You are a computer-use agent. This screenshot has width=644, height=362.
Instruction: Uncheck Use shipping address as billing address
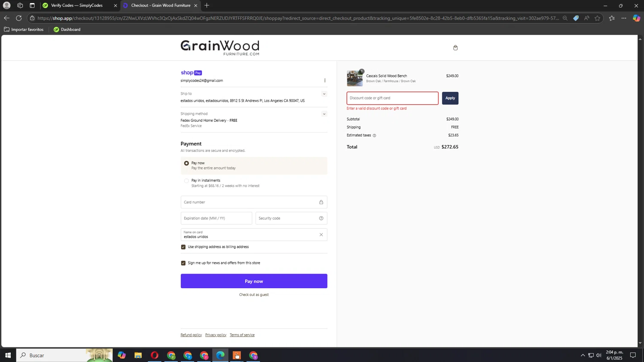[x=183, y=247]
